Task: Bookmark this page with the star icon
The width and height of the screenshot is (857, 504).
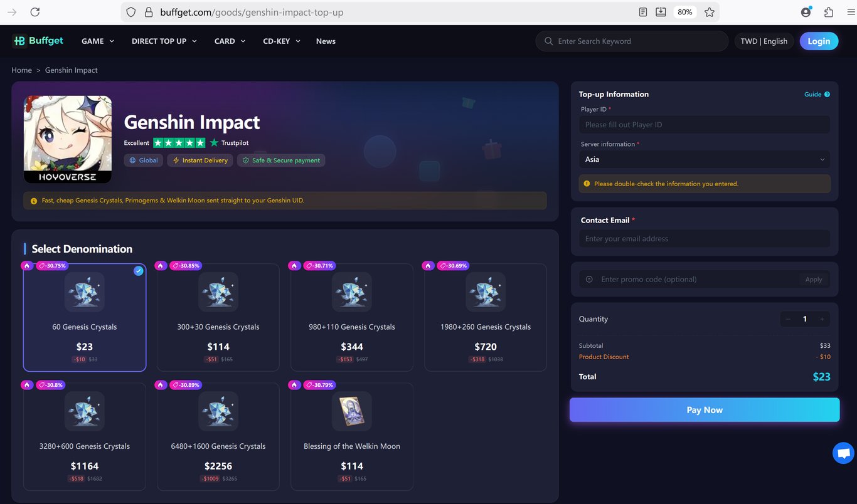Action: (x=710, y=12)
